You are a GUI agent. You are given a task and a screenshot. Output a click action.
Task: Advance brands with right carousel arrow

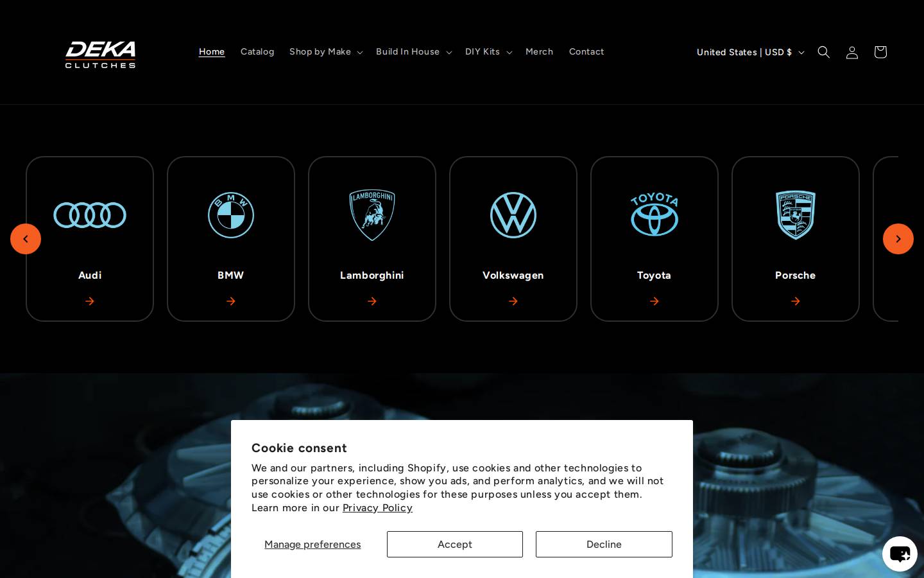point(898,239)
